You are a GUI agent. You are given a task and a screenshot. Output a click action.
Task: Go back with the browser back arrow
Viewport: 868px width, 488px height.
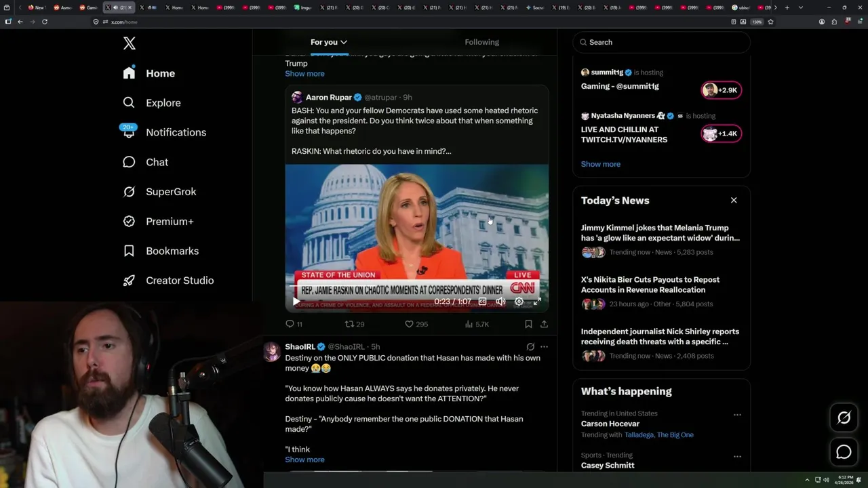pos(20,22)
